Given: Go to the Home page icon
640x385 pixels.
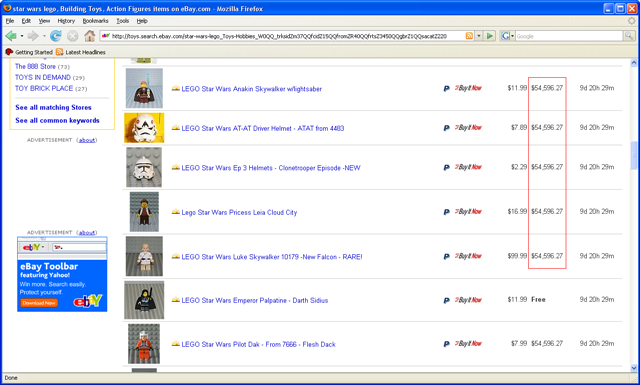Looking at the screenshot, I should point(89,36).
